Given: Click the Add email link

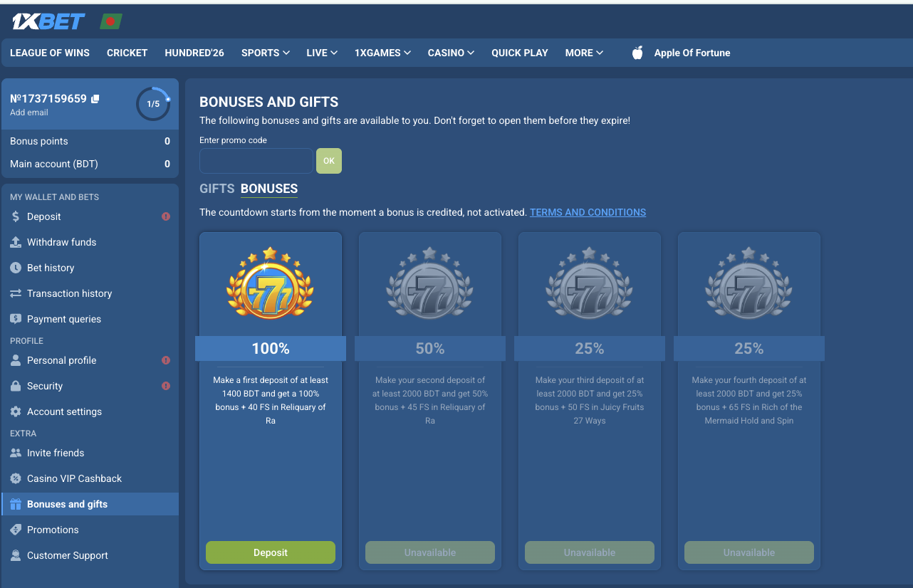Looking at the screenshot, I should (x=29, y=112).
